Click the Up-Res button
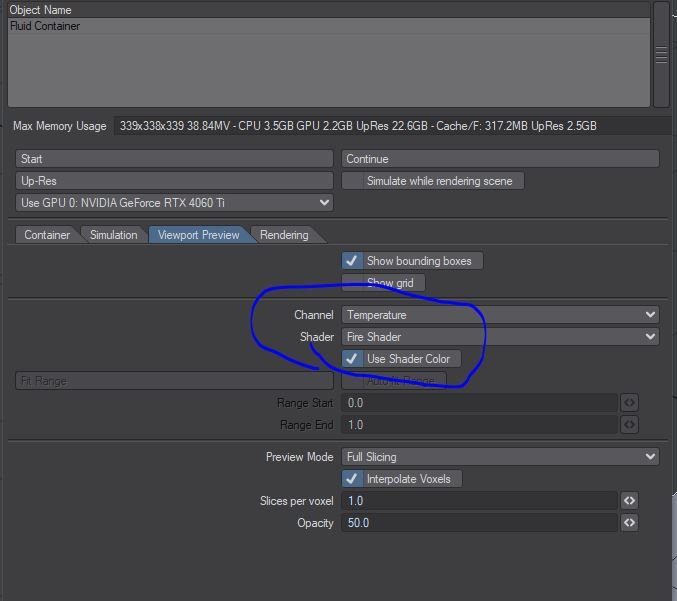The image size is (677, 601). click(x=174, y=181)
